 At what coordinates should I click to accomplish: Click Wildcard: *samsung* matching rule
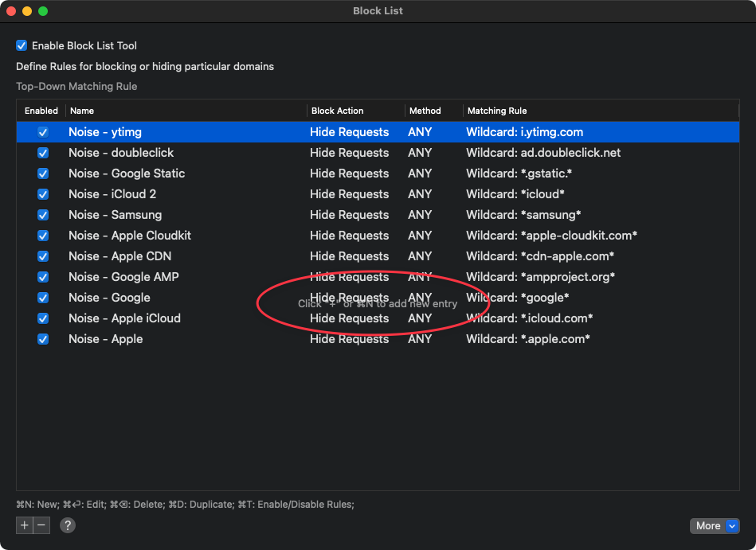click(x=523, y=215)
